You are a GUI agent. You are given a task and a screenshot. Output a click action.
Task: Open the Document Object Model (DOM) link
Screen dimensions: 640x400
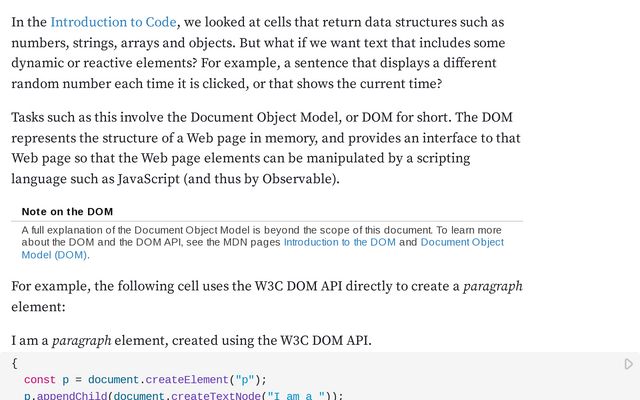[263, 249]
